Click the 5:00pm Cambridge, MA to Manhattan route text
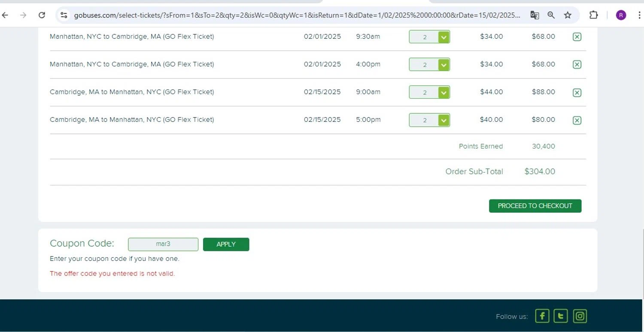644x332 pixels. [x=132, y=120]
